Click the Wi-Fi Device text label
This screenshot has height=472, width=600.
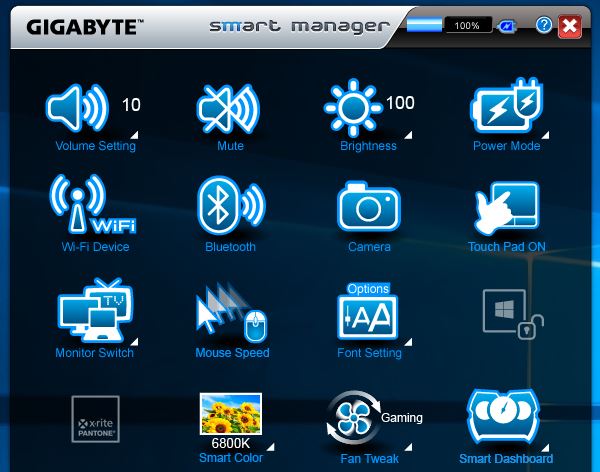coord(95,247)
